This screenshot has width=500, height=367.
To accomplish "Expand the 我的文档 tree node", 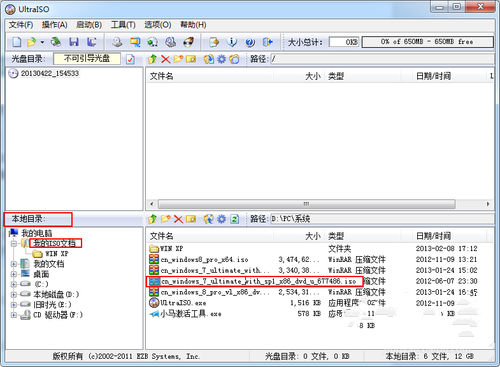I will point(14,264).
